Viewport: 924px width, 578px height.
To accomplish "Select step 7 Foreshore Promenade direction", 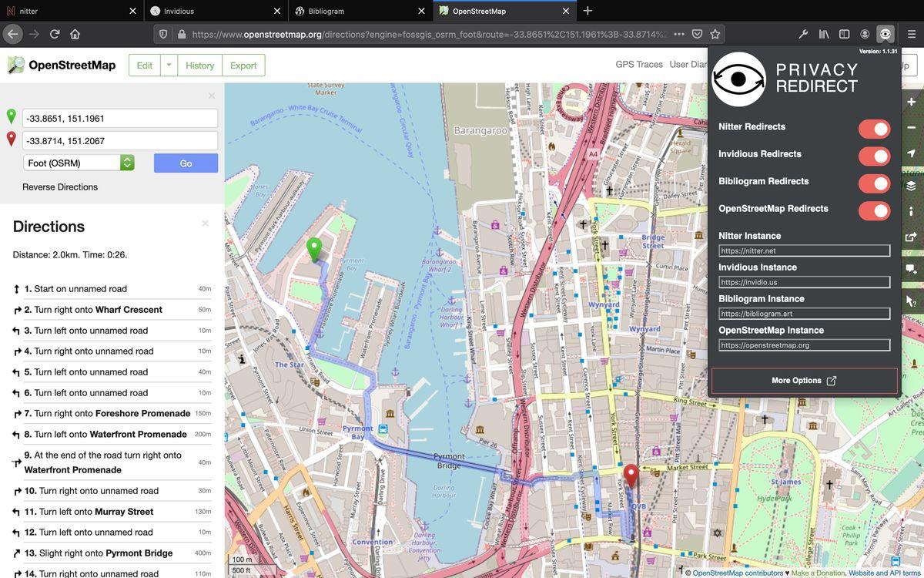I will point(112,414).
